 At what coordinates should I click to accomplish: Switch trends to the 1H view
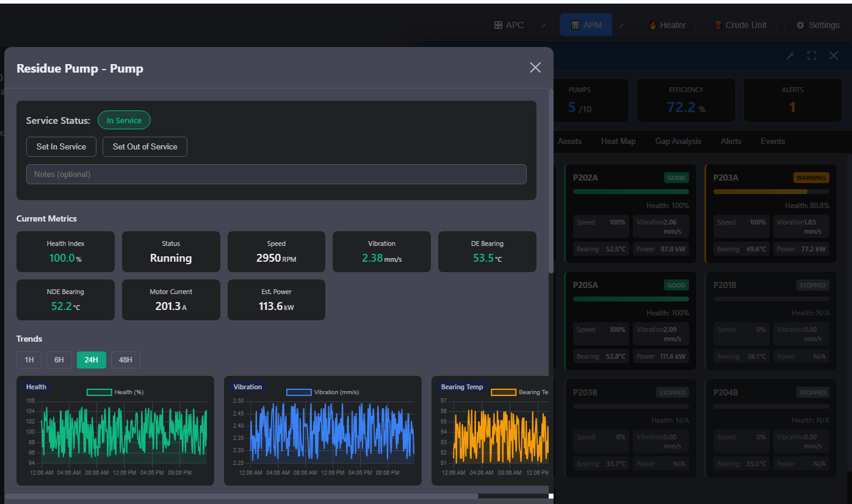pyautogui.click(x=29, y=360)
